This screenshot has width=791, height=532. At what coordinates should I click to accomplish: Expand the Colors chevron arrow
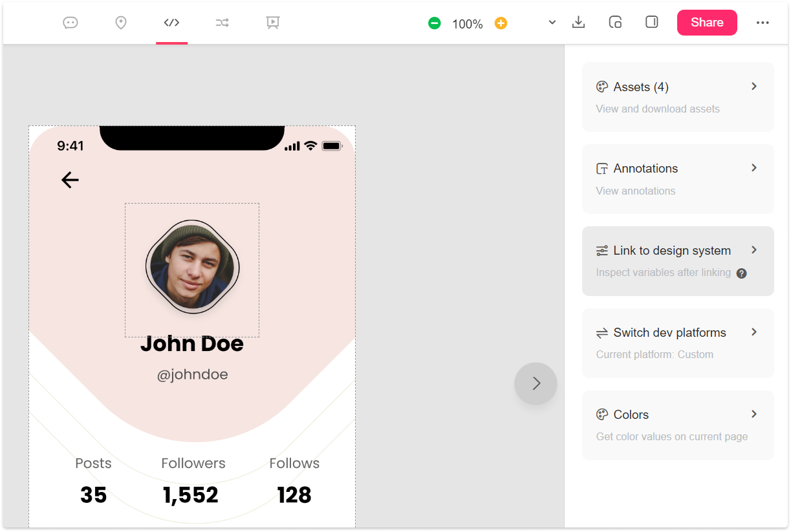tap(754, 414)
